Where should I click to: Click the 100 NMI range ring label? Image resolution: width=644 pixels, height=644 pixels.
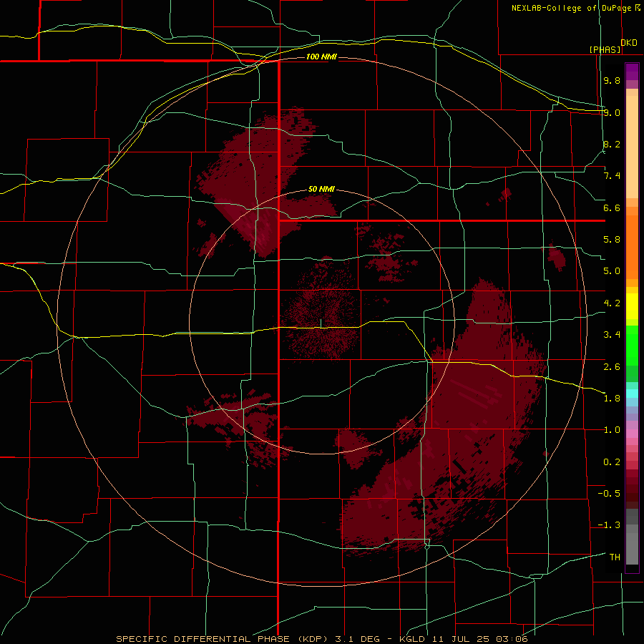[x=321, y=57]
